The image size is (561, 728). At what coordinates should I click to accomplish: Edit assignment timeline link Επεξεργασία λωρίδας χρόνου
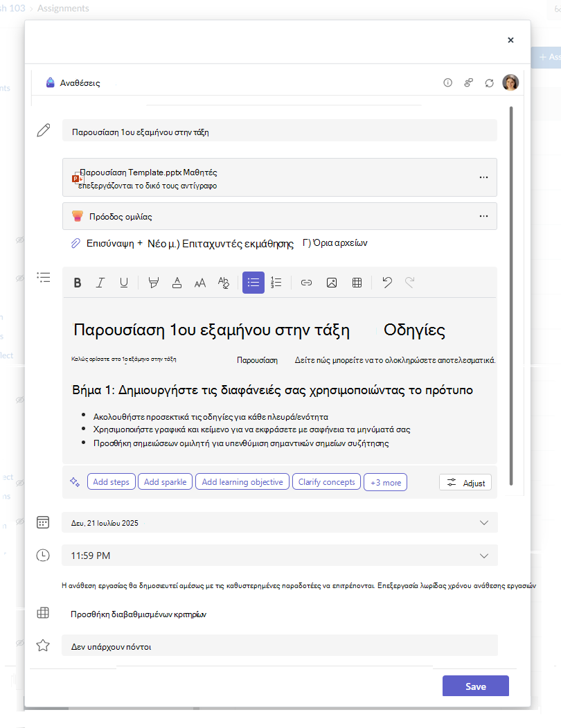(x=457, y=586)
